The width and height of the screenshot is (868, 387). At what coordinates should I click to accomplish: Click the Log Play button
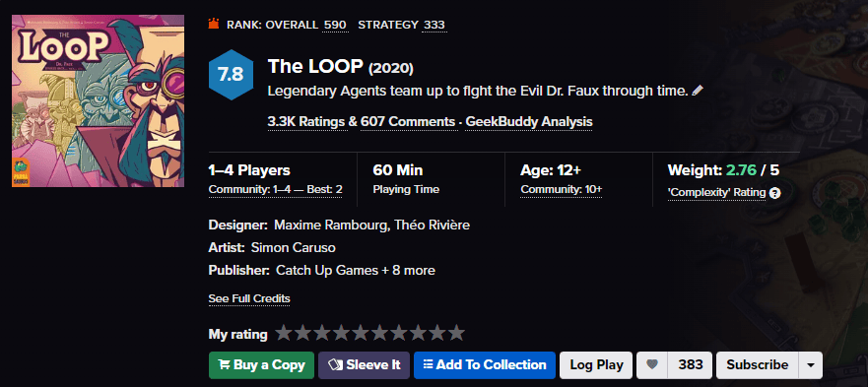(596, 365)
